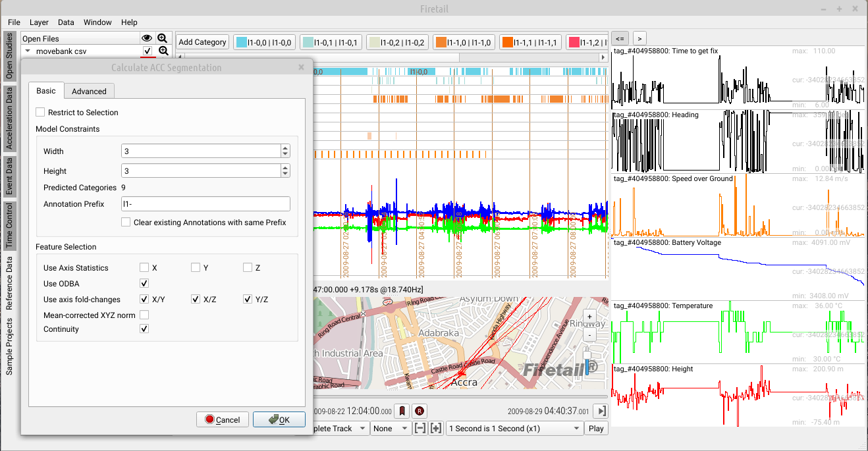Open the None dropdown
This screenshot has width=868, height=451.
391,429
